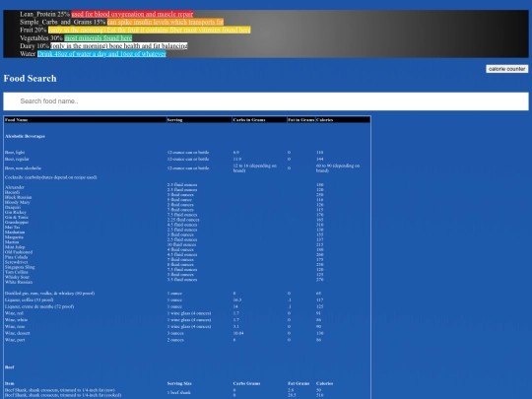Select the 'Wine, white' row name
This screenshot has width=532, height=399.
click(x=17, y=319)
